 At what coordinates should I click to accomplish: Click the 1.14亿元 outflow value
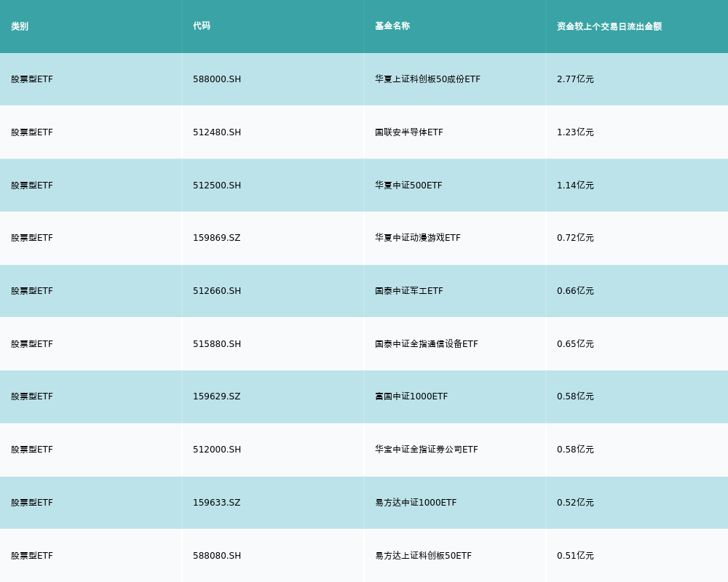pyautogui.click(x=575, y=186)
